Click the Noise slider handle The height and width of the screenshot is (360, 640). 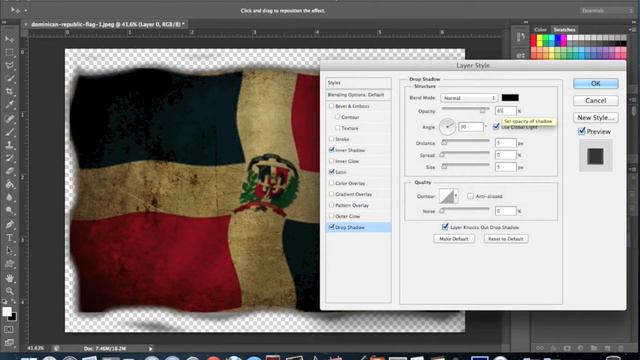(x=442, y=211)
